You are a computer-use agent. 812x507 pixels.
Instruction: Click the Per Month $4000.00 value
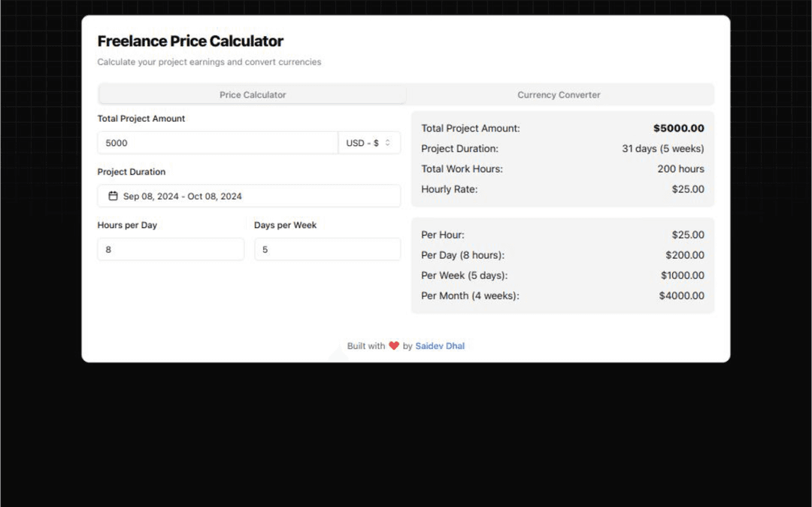coord(681,296)
